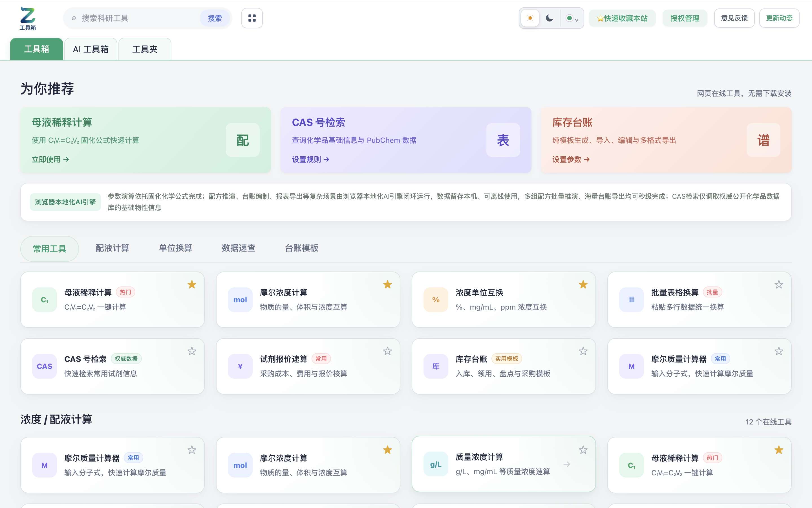Click the 浏览器本地化AI引擎 badge
Image resolution: width=812 pixels, height=508 pixels.
tap(65, 202)
